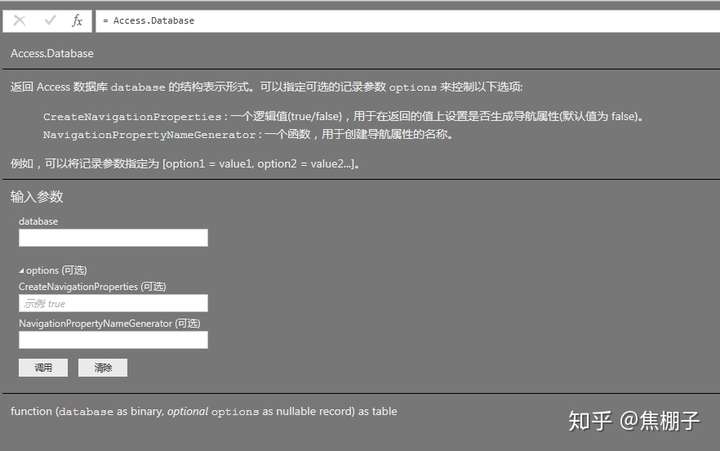Select the Access.Database title text

[x=52, y=53]
